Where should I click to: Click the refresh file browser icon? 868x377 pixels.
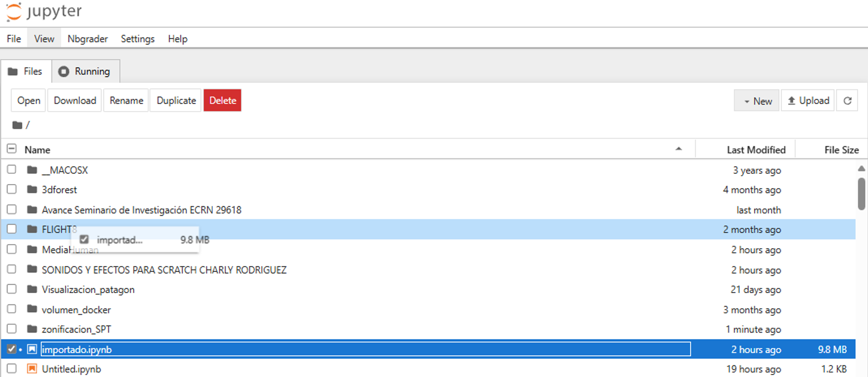coord(847,101)
